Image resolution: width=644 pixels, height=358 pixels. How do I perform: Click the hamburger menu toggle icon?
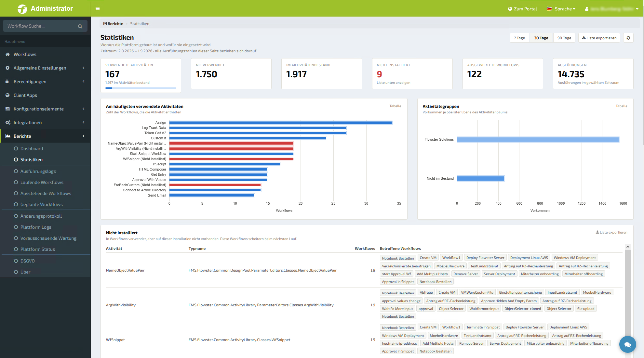tap(98, 9)
